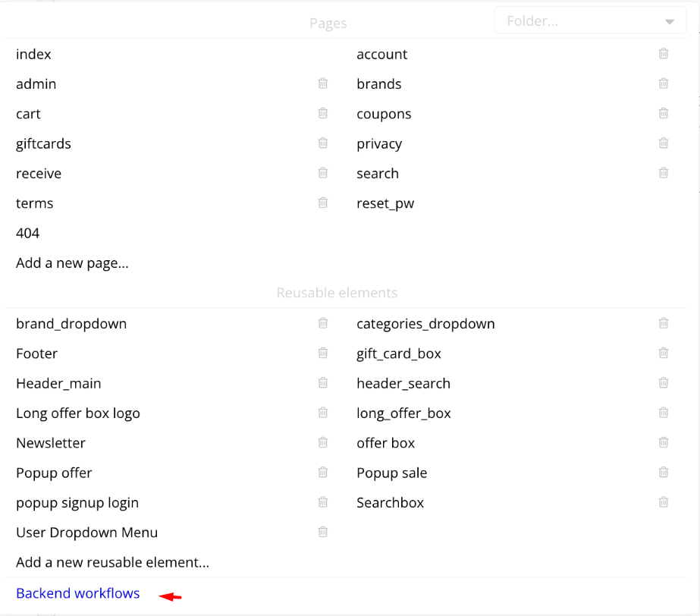Open the index page

coord(33,54)
